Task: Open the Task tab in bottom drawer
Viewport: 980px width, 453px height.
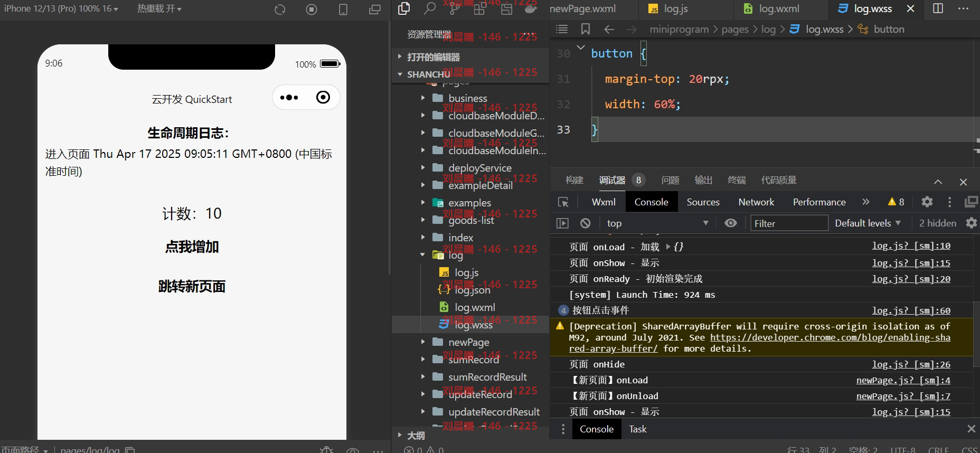Action: tap(637, 429)
